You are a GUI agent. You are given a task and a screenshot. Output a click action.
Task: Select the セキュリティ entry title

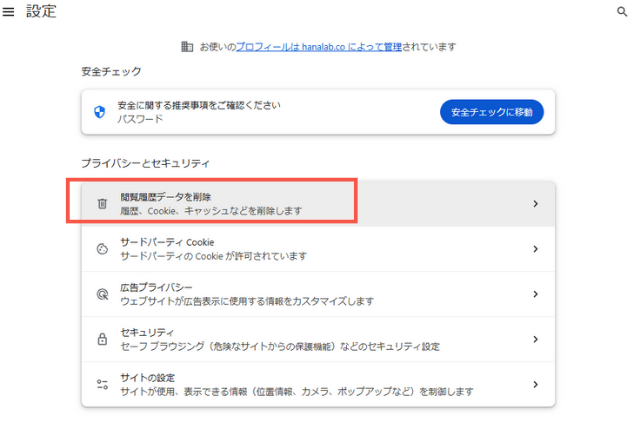pyautogui.click(x=147, y=332)
